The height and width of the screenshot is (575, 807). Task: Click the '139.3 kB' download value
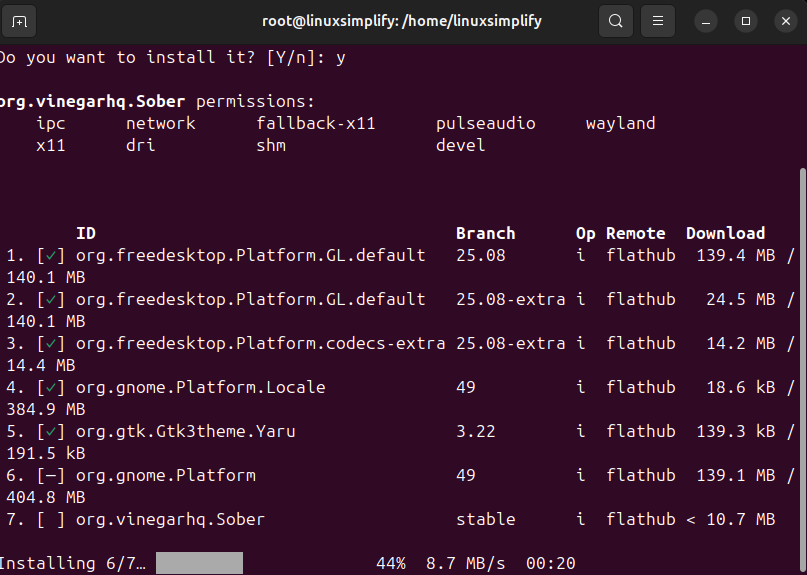coord(735,431)
